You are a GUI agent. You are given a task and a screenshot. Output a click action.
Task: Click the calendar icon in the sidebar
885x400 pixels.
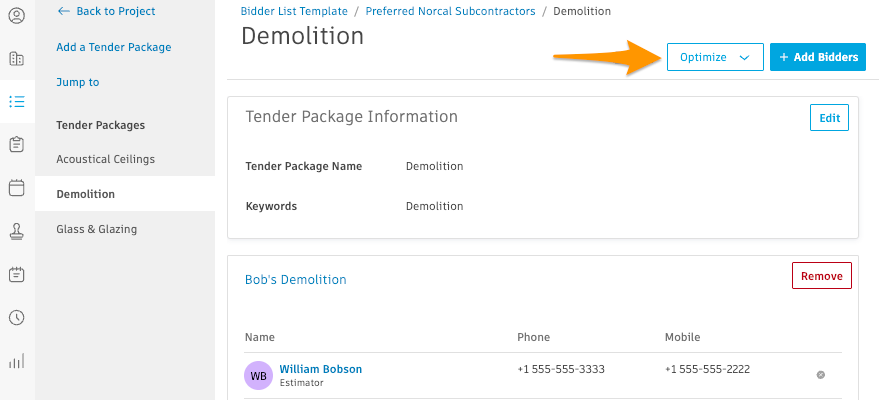pos(17,188)
